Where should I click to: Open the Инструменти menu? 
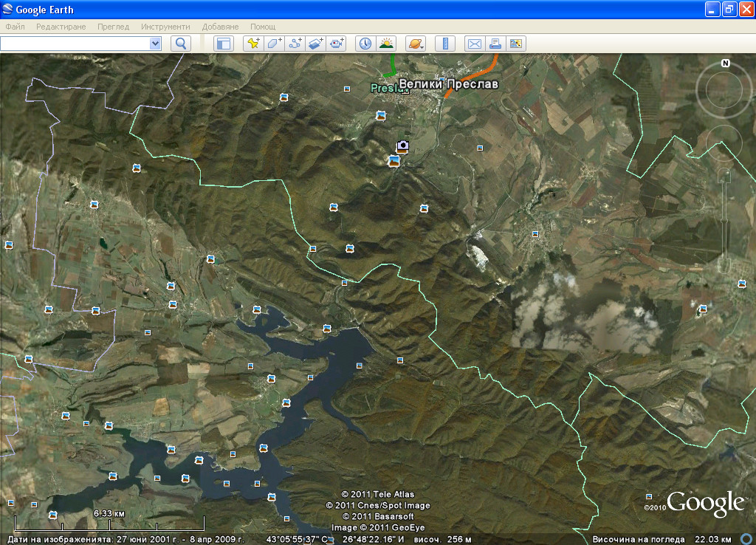[166, 27]
